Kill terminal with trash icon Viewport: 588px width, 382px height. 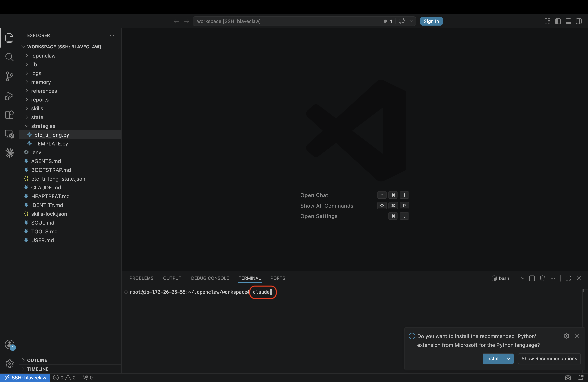pos(542,278)
